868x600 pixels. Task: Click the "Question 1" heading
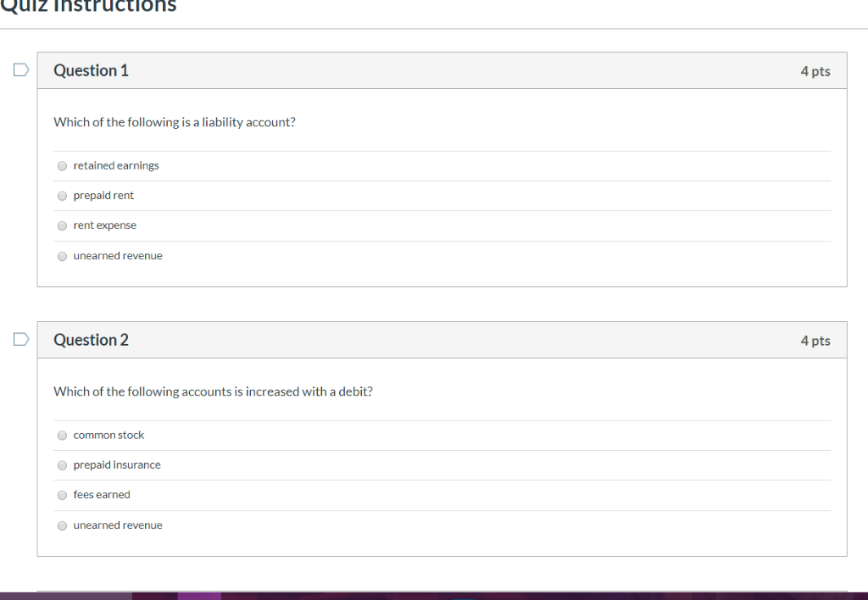[x=91, y=70]
